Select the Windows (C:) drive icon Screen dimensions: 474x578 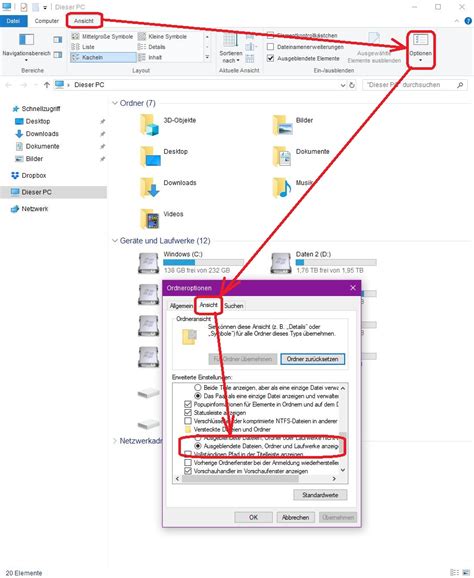click(149, 263)
